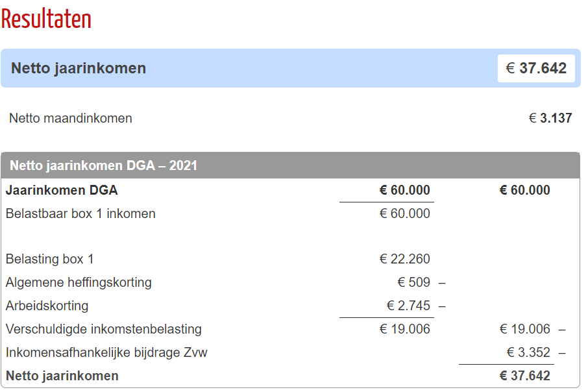This screenshot has height=390, width=588.
Task: Select the bold € 60.000 value in right column
Action: (x=524, y=190)
